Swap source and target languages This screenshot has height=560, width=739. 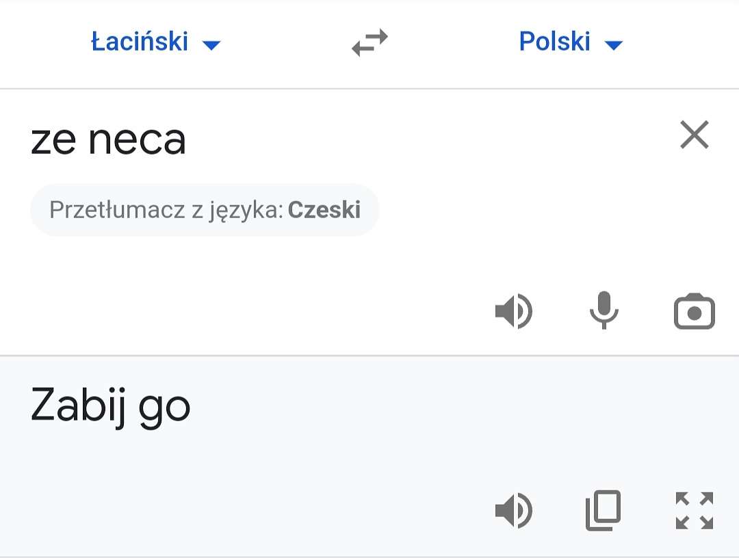[x=370, y=42]
